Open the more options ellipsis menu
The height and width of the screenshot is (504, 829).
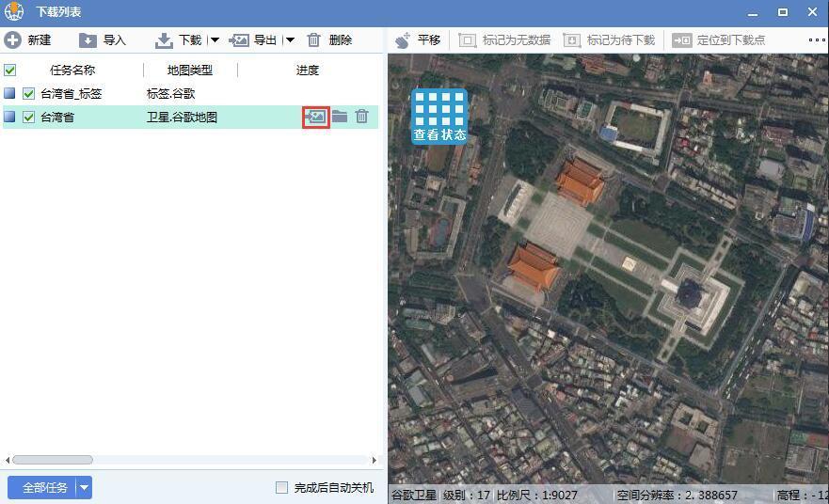point(817,40)
